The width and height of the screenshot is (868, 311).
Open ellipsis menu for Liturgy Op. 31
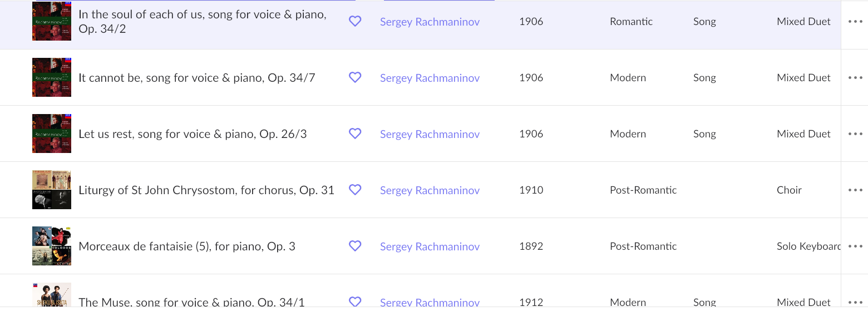(855, 190)
